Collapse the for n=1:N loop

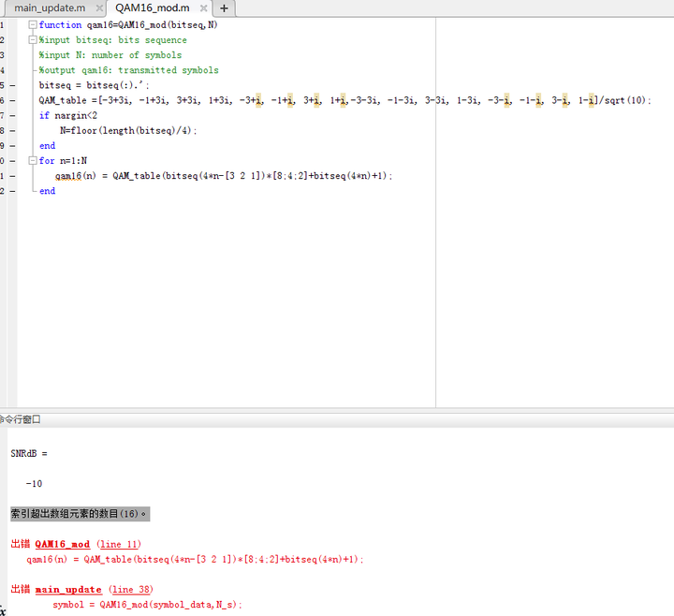point(32,161)
